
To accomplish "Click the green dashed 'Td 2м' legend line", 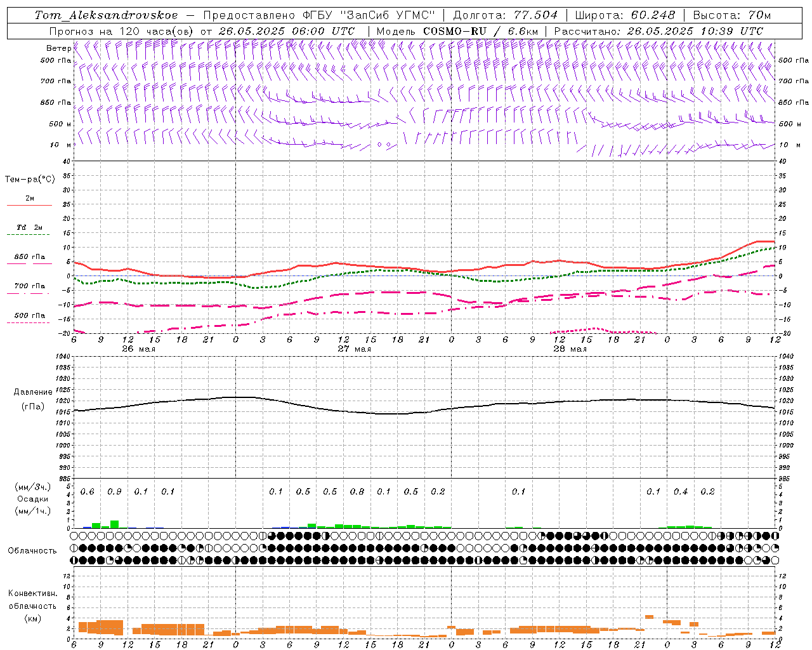I will (x=28, y=235).
